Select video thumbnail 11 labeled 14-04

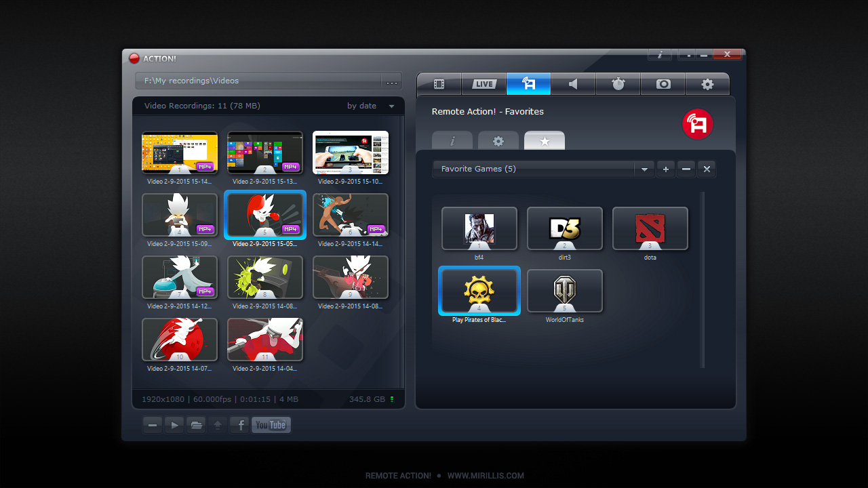tap(265, 340)
